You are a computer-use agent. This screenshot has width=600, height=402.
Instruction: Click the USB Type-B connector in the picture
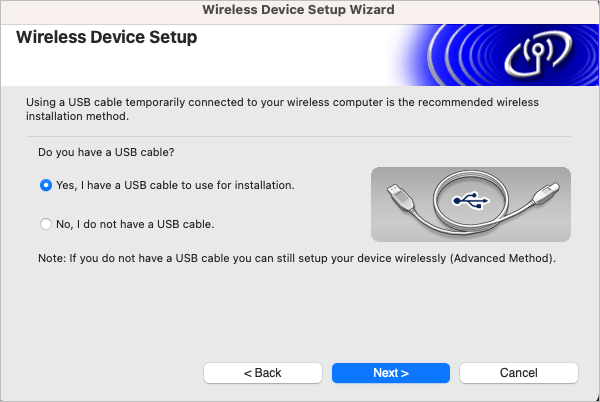click(546, 192)
